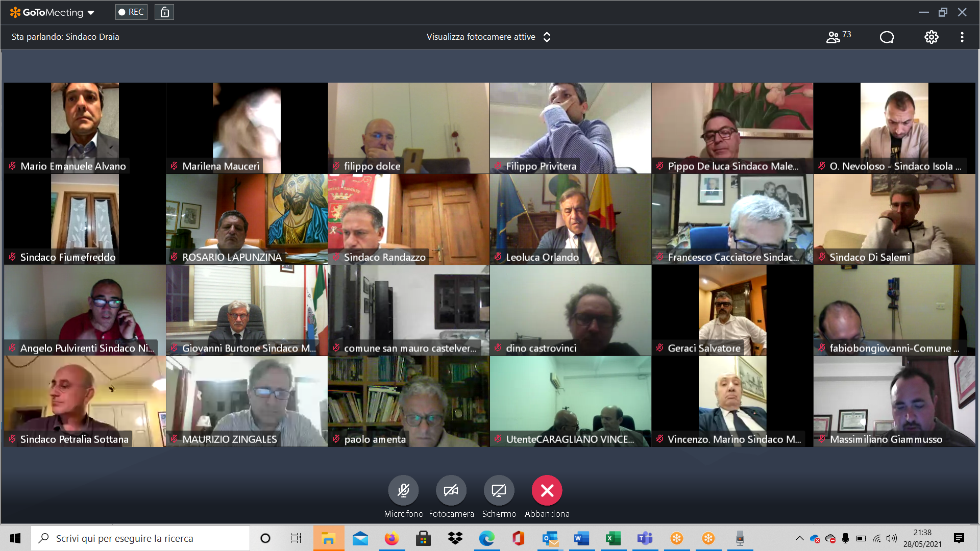
Task: Click the meeting lock icon
Action: [x=164, y=12]
